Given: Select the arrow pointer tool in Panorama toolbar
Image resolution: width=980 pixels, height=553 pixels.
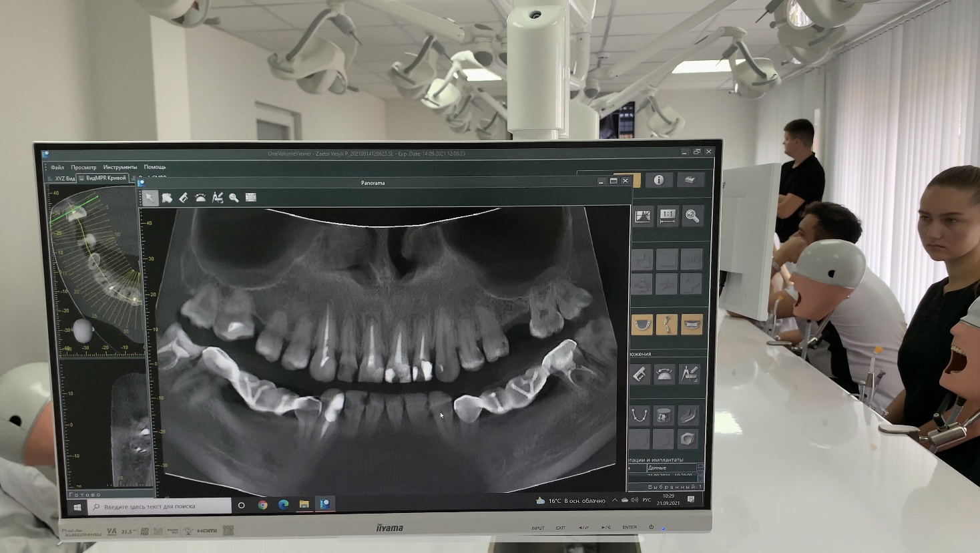Looking at the screenshot, I should pyautogui.click(x=150, y=198).
